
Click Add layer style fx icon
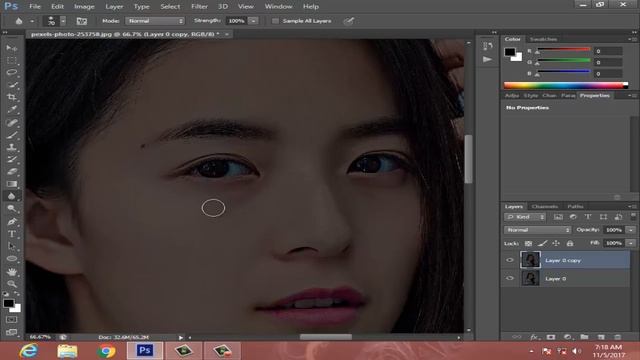[x=534, y=337]
